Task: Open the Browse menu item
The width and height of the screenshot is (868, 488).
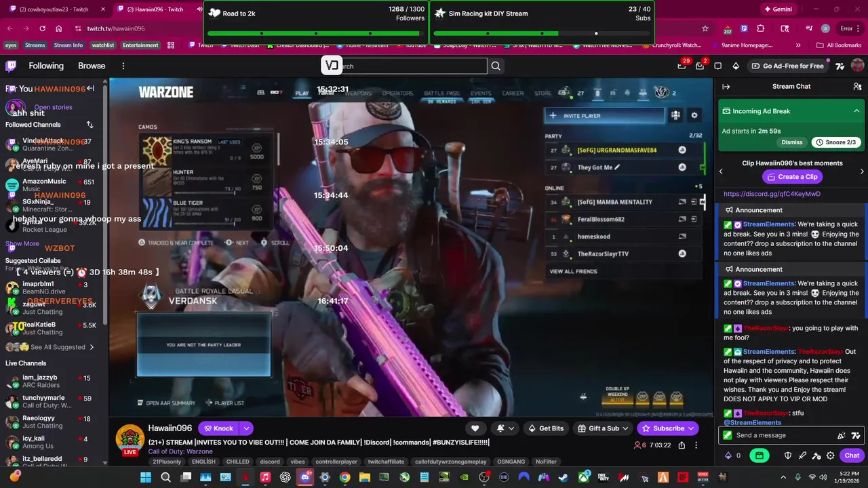Action: tap(92, 66)
